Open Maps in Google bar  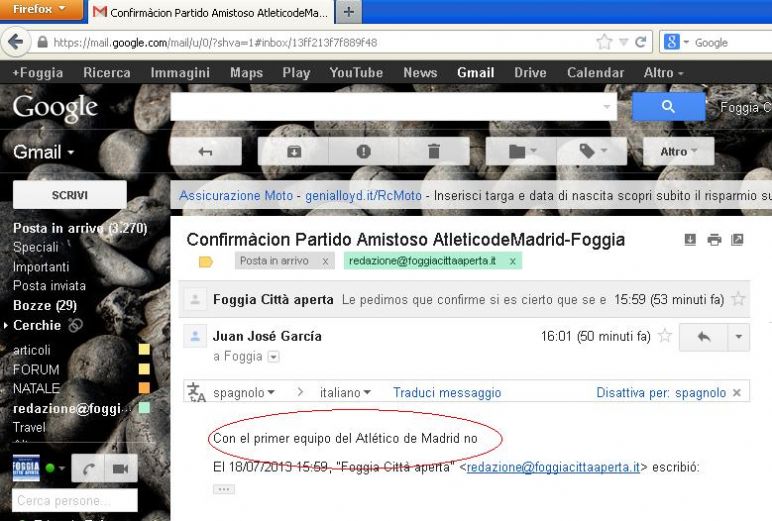(x=246, y=73)
